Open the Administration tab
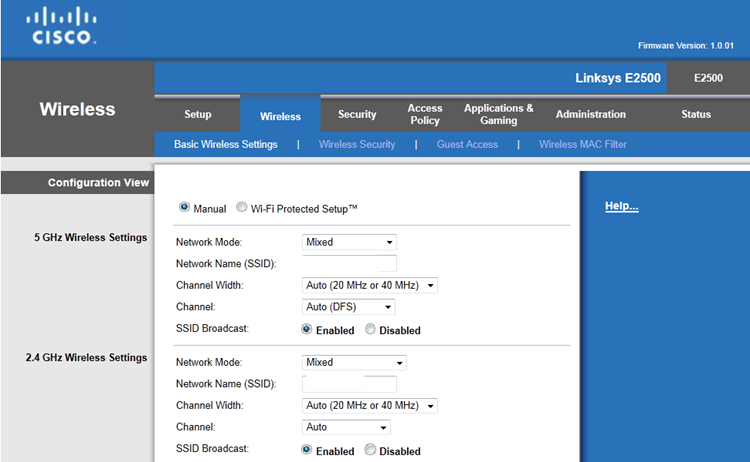The width and height of the screenshot is (750, 462). click(590, 115)
